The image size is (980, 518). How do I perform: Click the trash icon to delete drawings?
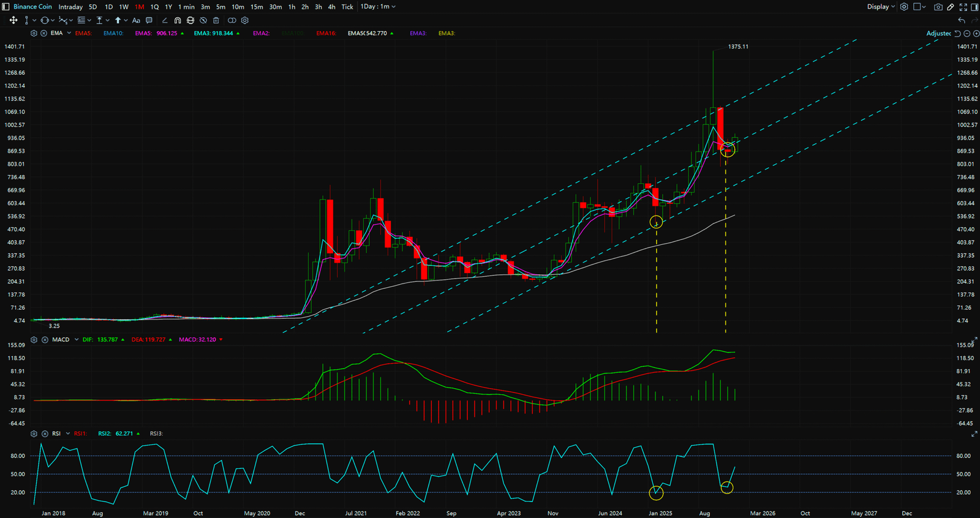coord(216,20)
